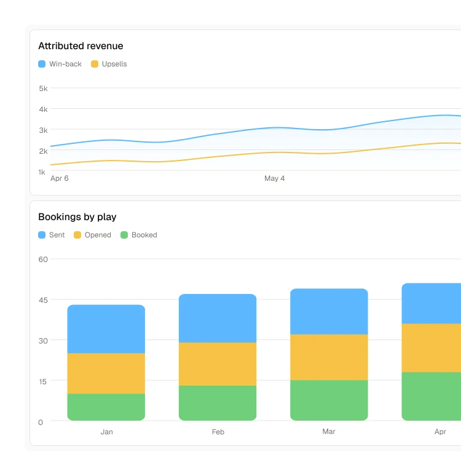Click the Jan Booked green bar segment
The width and height of the screenshot is (461, 476).
click(106, 407)
